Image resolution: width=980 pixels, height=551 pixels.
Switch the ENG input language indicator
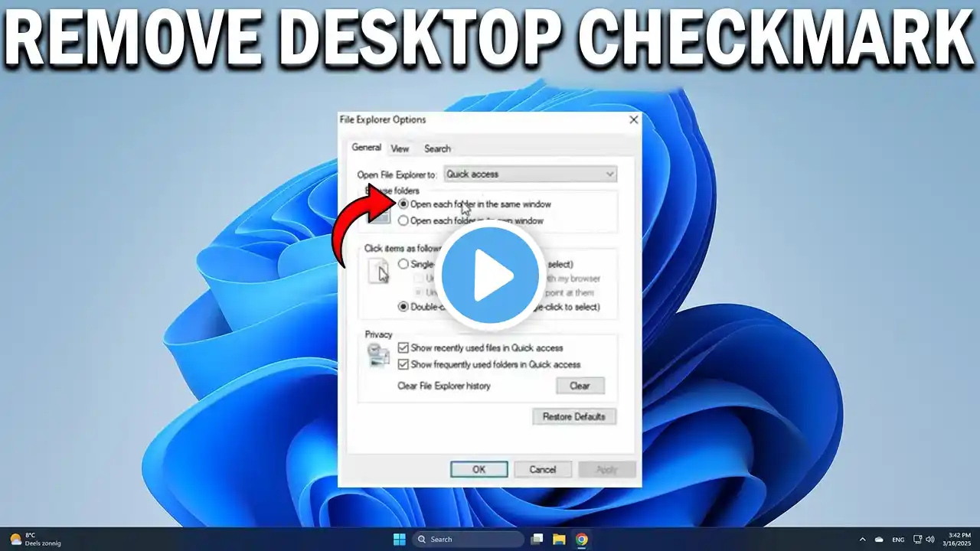[x=898, y=540]
